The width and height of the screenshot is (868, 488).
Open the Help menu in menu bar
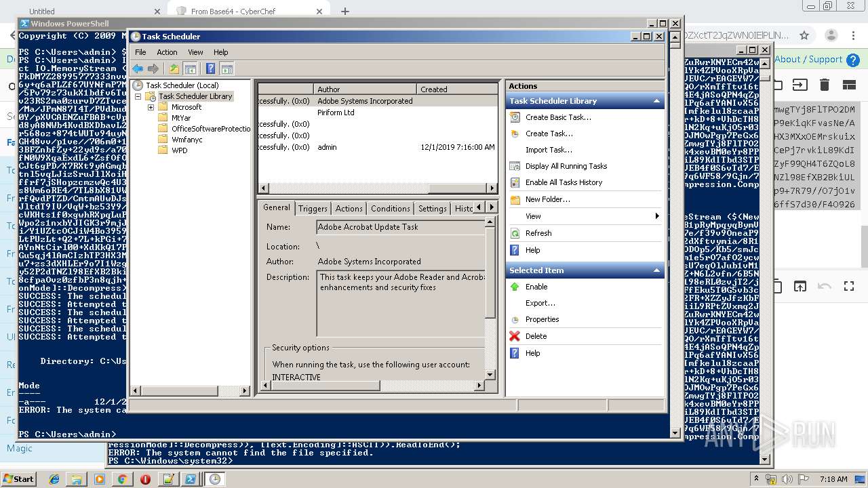tap(221, 52)
